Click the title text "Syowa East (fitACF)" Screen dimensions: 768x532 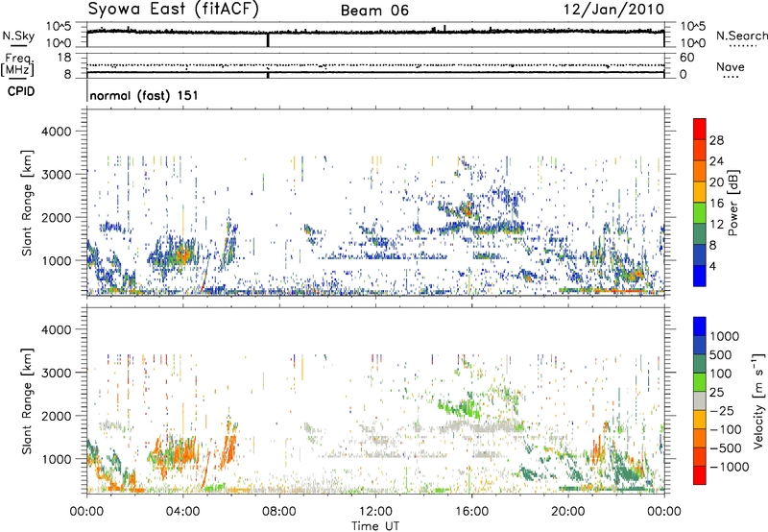(174, 9)
